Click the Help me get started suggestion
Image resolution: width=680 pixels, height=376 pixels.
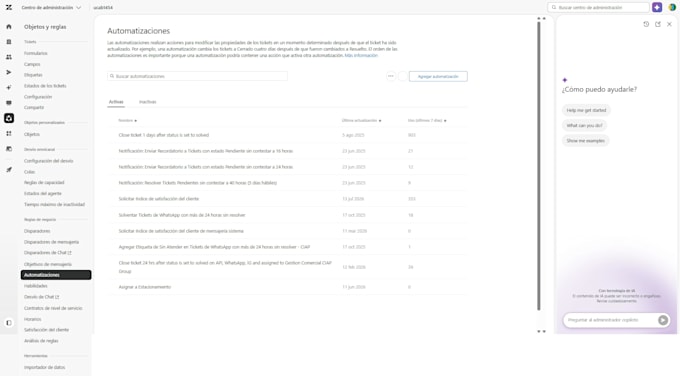pos(586,110)
